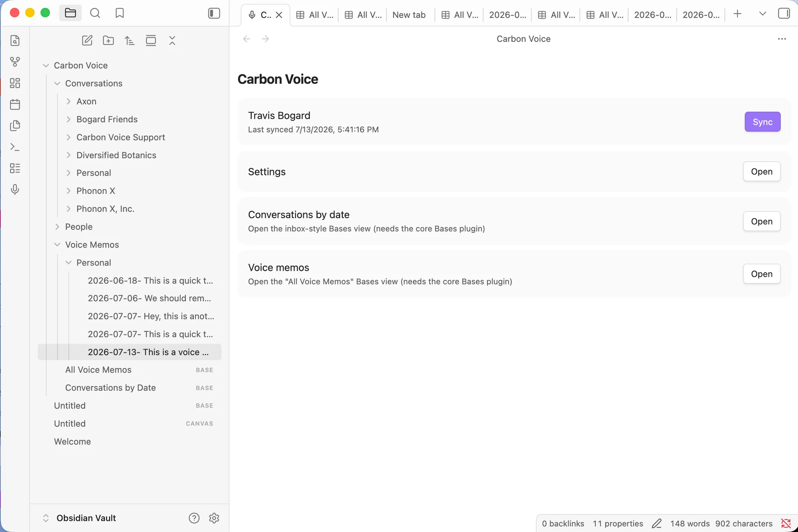Click the sync status icon in status bar
Screen dimensions: 798x532
[786, 523]
